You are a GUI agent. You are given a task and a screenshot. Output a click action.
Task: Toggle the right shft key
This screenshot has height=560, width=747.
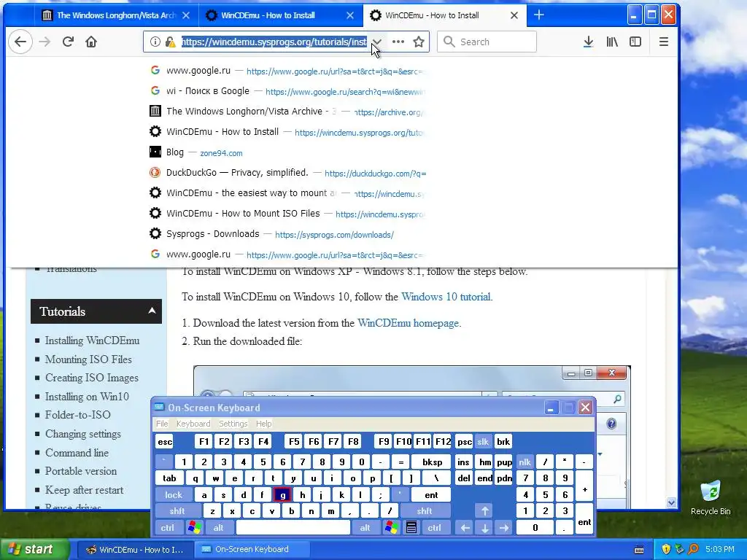point(425,511)
